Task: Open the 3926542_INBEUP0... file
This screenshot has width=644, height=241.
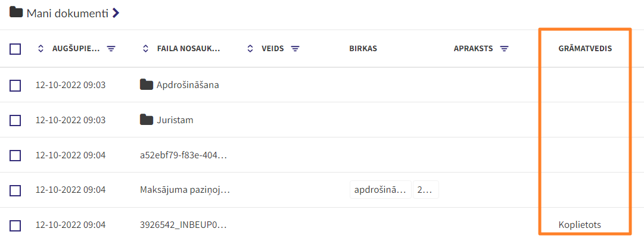Action: tap(183, 225)
